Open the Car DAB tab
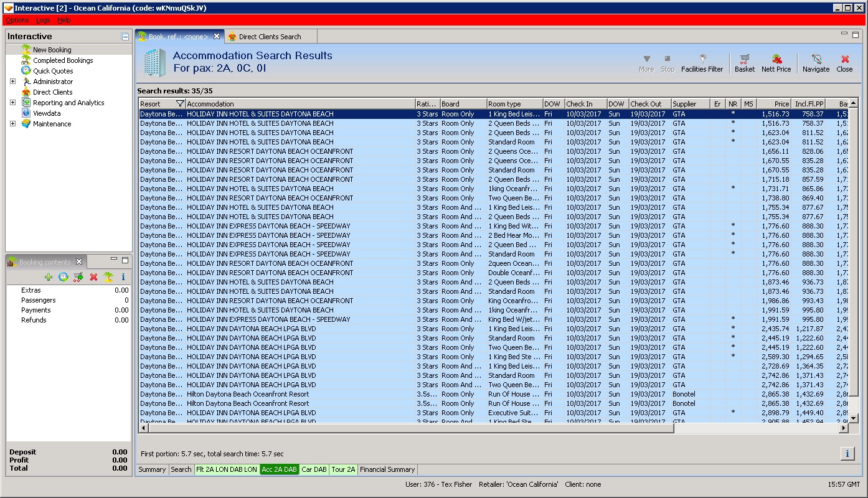Viewport: 868px width, 498px height. coord(314,469)
